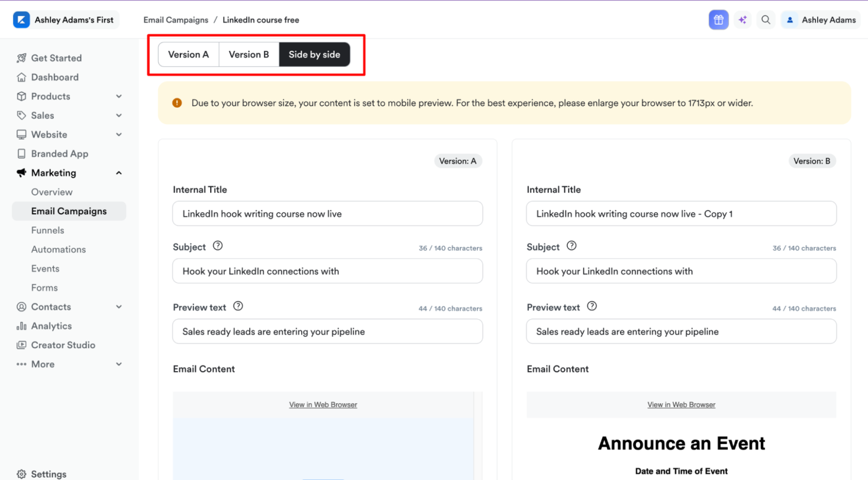The width and height of the screenshot is (868, 480).
Task: Click the Branded App phone icon
Action: [x=22, y=154]
